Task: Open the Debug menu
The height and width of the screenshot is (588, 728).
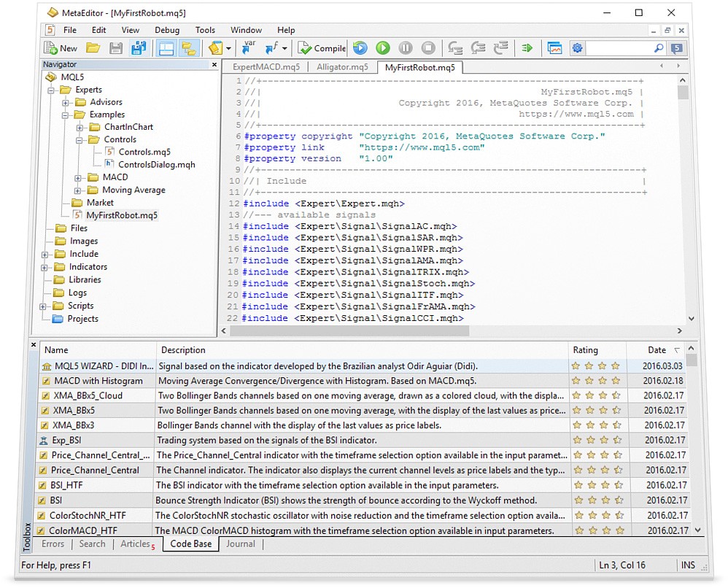Action: point(167,30)
